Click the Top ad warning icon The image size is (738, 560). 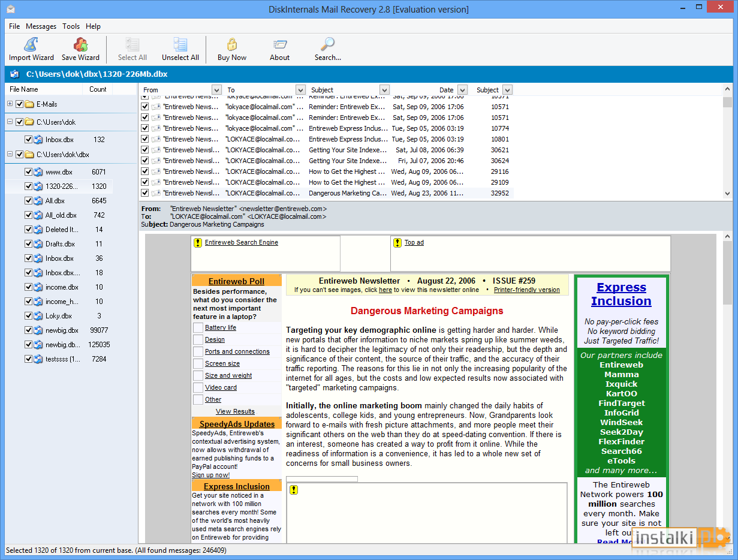coord(397,243)
